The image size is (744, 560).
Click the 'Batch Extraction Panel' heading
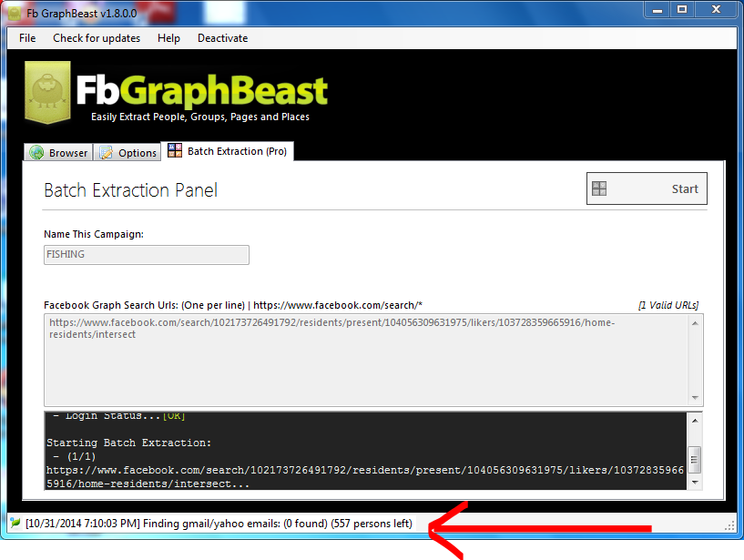pos(130,190)
